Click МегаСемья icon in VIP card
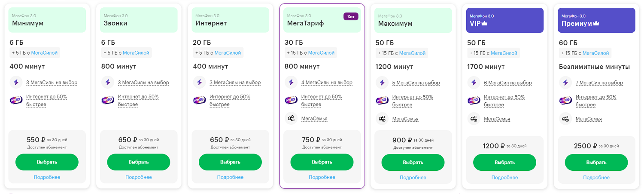The height and width of the screenshot is (194, 644). click(474, 118)
